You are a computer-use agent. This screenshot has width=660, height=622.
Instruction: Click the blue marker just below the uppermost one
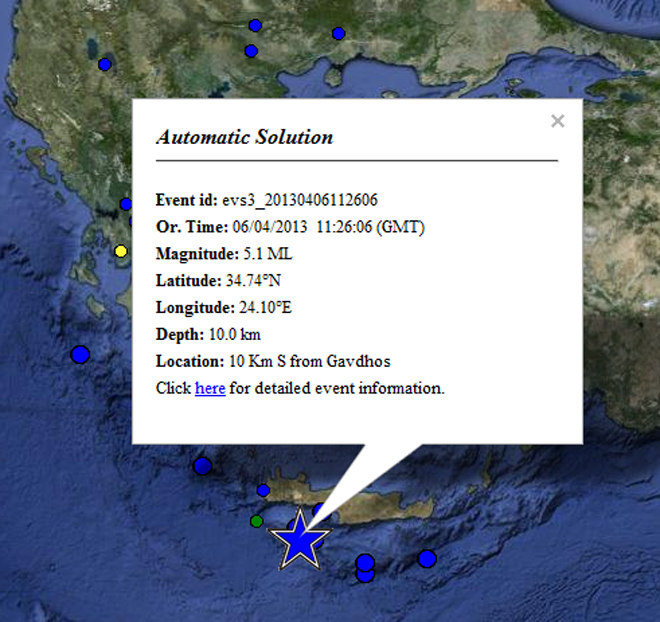click(x=251, y=51)
